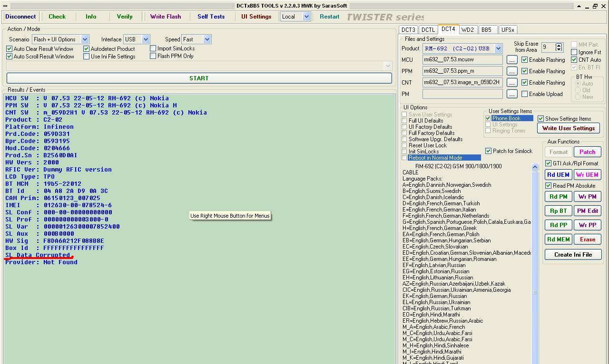Click the Rd PM button
Viewport: 609px width, 364px height.
(x=558, y=197)
